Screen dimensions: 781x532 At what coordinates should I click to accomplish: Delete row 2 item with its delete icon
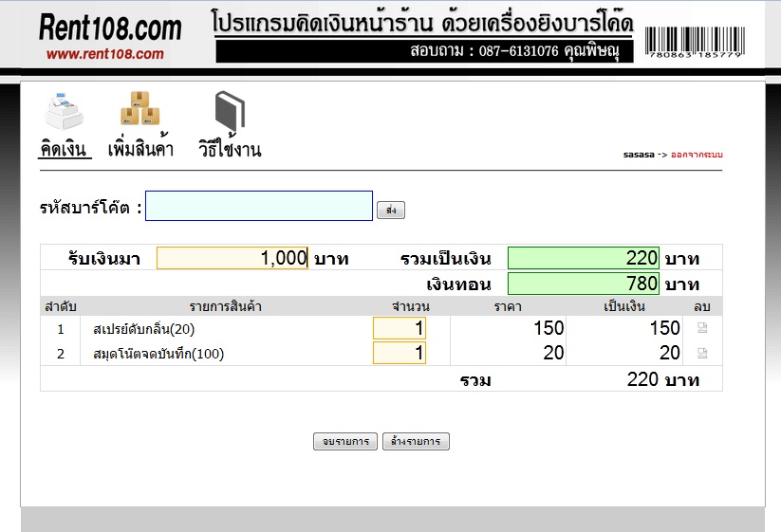[x=702, y=353]
